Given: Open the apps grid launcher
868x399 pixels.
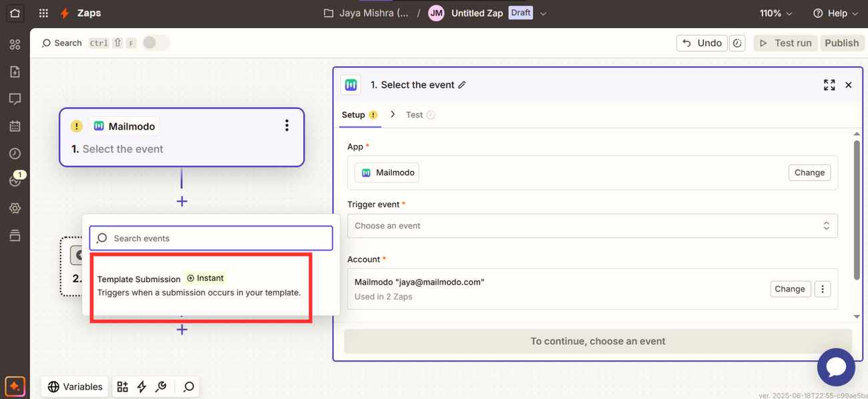Looking at the screenshot, I should (43, 13).
